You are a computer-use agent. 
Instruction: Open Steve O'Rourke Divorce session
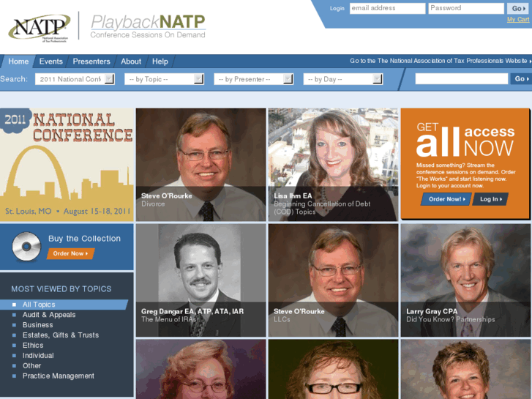201,165
